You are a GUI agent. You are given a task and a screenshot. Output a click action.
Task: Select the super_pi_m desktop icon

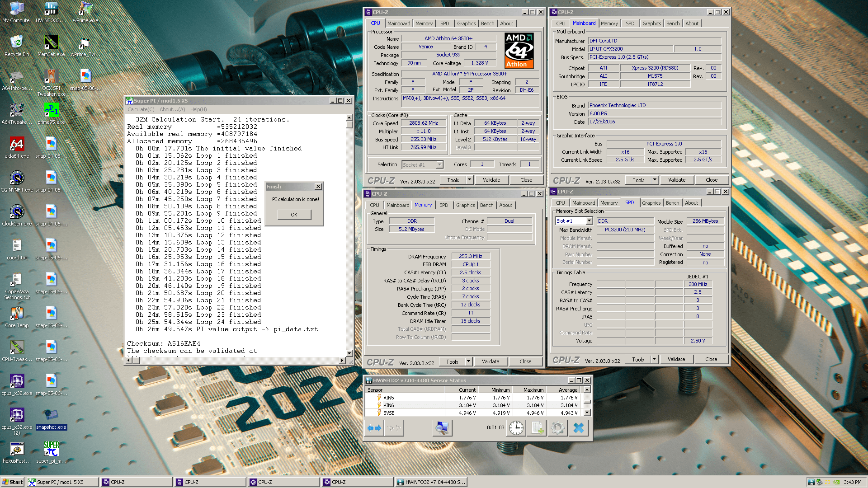point(51,453)
